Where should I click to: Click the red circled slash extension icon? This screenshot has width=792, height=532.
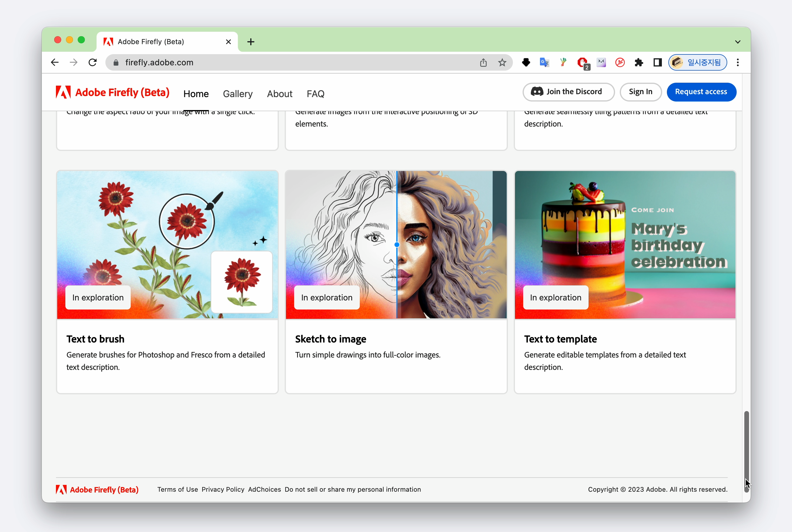click(620, 62)
